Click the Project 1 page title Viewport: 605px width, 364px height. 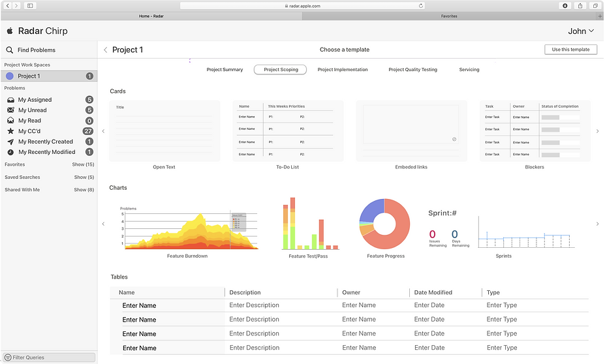pos(128,50)
